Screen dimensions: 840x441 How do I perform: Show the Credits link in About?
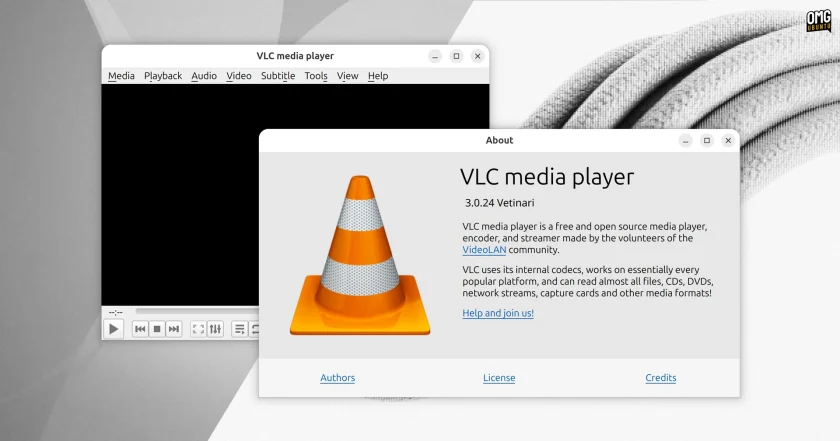[x=661, y=378]
